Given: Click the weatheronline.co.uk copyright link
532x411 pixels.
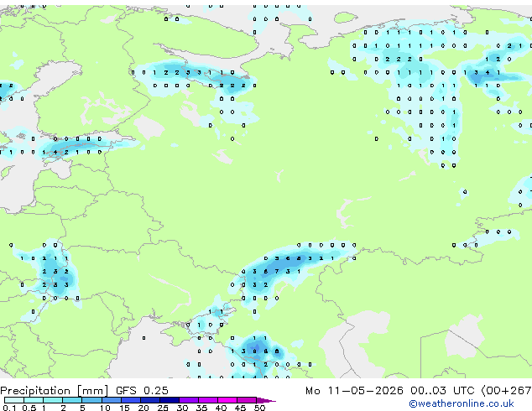Looking at the screenshot, I should click(x=462, y=403).
